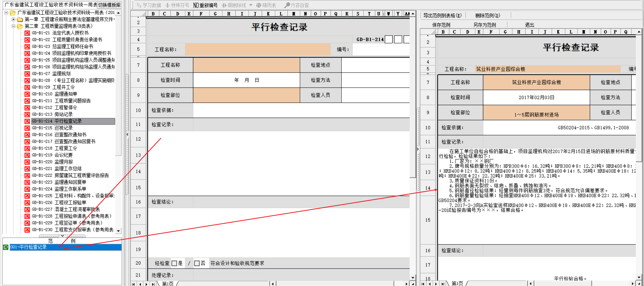Click column H header in example preview
Viewport: 644px width, 286px height.
[519, 32]
